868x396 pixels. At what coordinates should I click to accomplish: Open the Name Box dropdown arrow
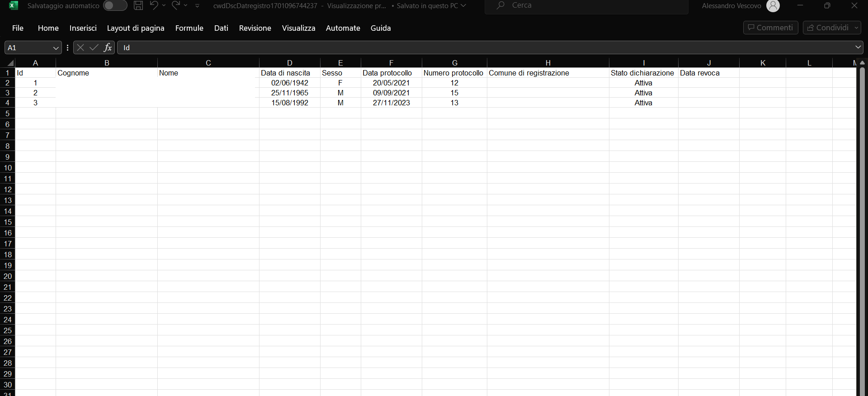[56, 48]
